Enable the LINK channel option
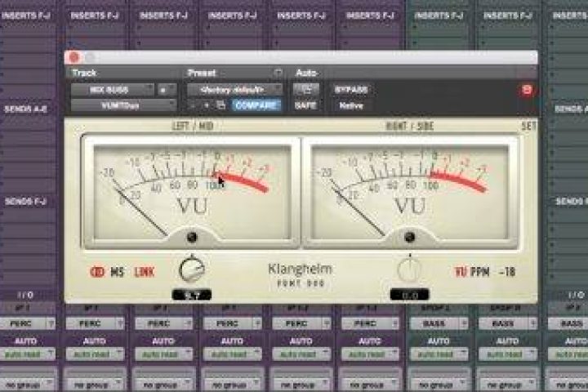Viewport: 588px width, 392px height. tap(143, 271)
